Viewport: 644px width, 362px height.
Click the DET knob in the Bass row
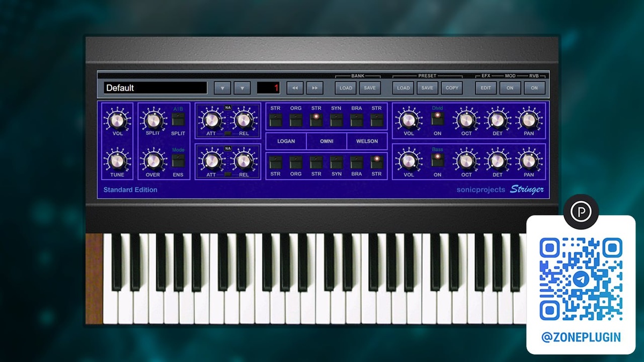coord(497,160)
